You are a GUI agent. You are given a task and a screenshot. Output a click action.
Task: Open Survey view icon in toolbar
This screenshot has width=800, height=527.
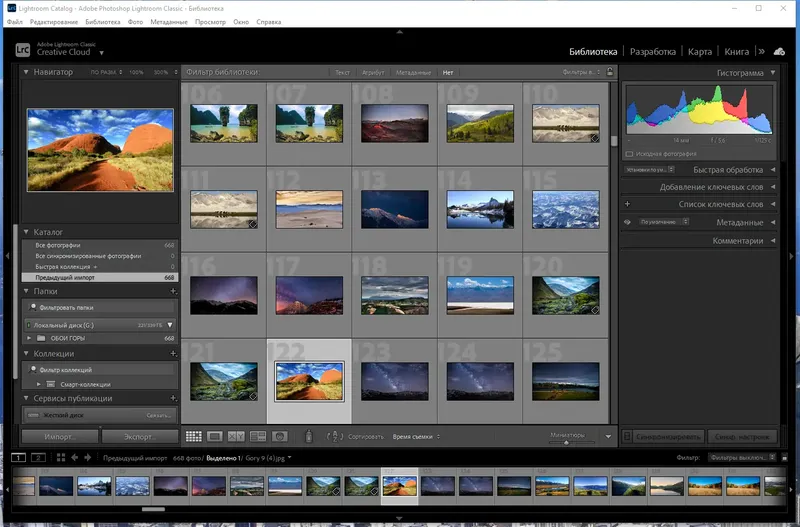[x=258, y=437]
